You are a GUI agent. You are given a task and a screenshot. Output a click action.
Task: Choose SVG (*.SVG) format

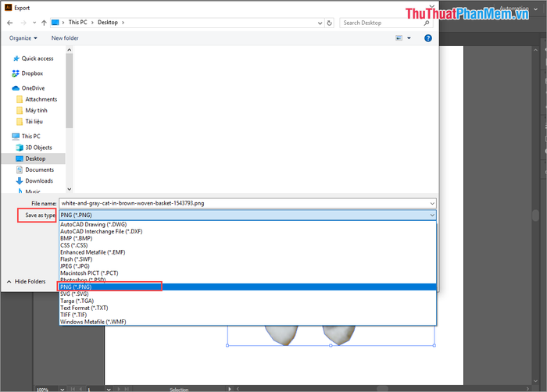coord(248,294)
